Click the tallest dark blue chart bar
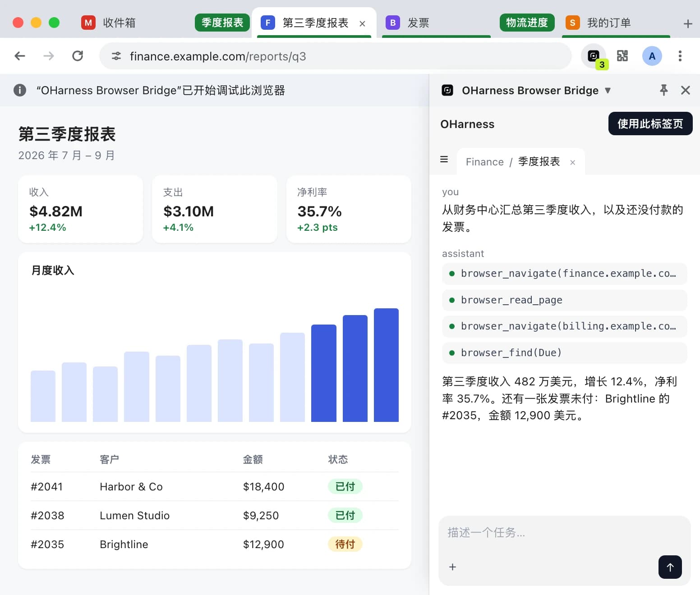Screen dimensions: 700x595 point(386,365)
